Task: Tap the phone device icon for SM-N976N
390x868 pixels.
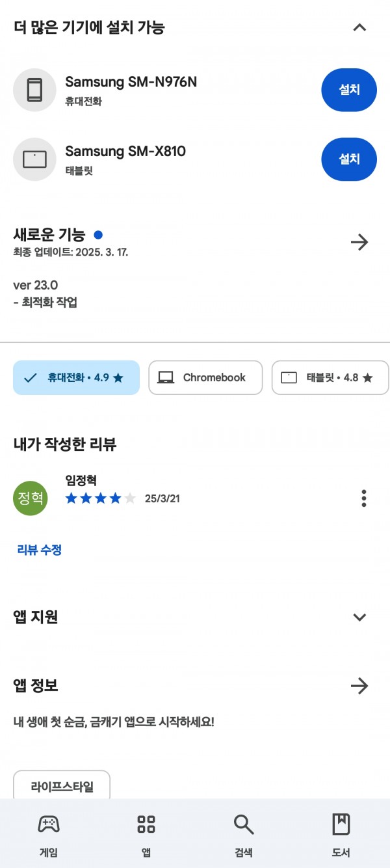Action: pyautogui.click(x=34, y=90)
